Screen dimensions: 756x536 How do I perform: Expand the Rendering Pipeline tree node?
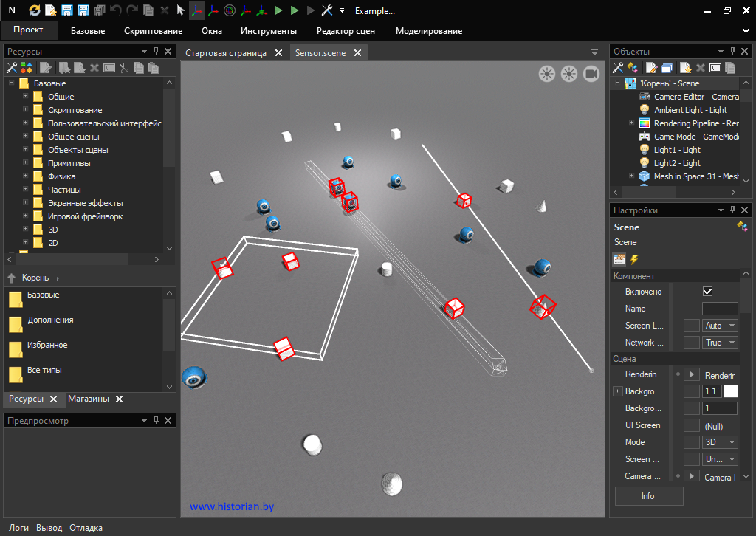[631, 123]
